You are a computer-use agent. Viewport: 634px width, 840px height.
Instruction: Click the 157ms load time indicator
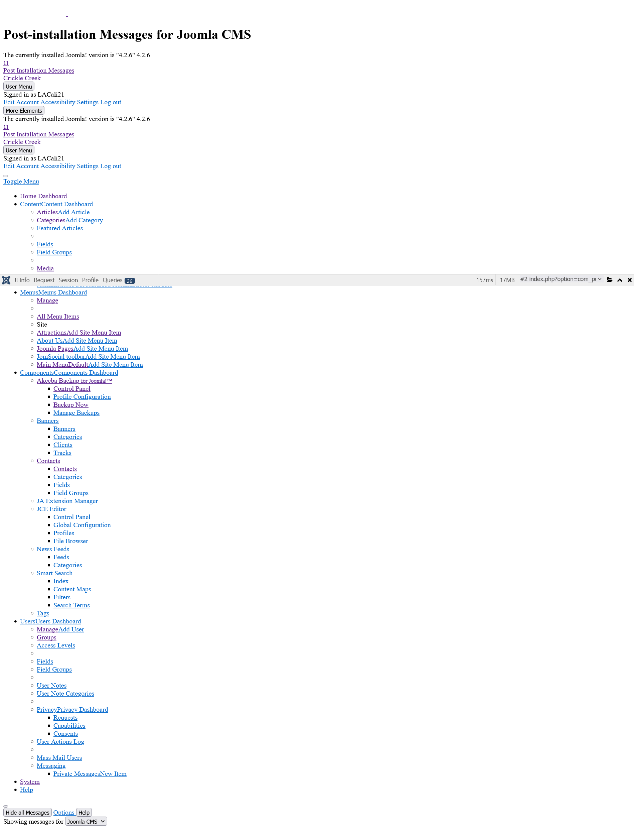[x=484, y=280]
